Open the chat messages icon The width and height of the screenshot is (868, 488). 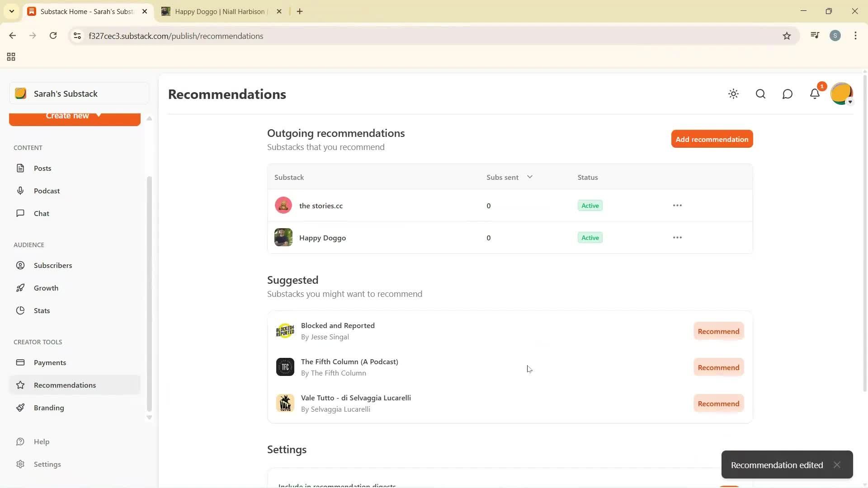pos(788,94)
